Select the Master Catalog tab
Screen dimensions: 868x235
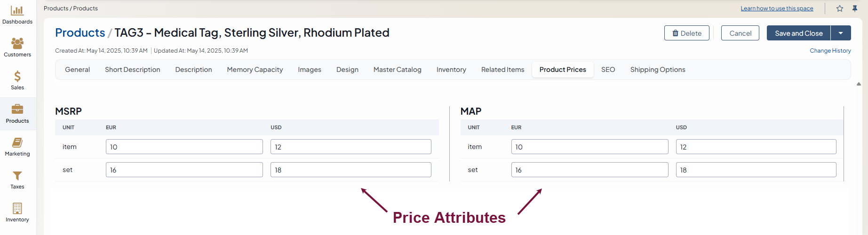397,70
